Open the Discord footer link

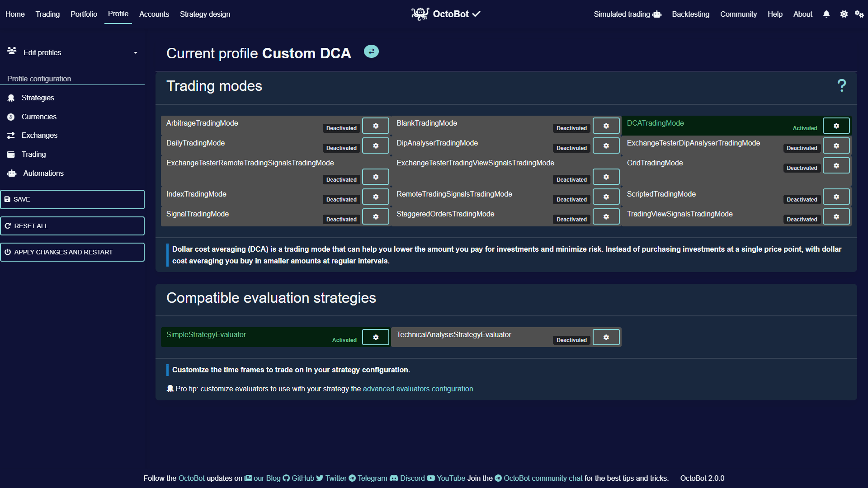coord(407,478)
